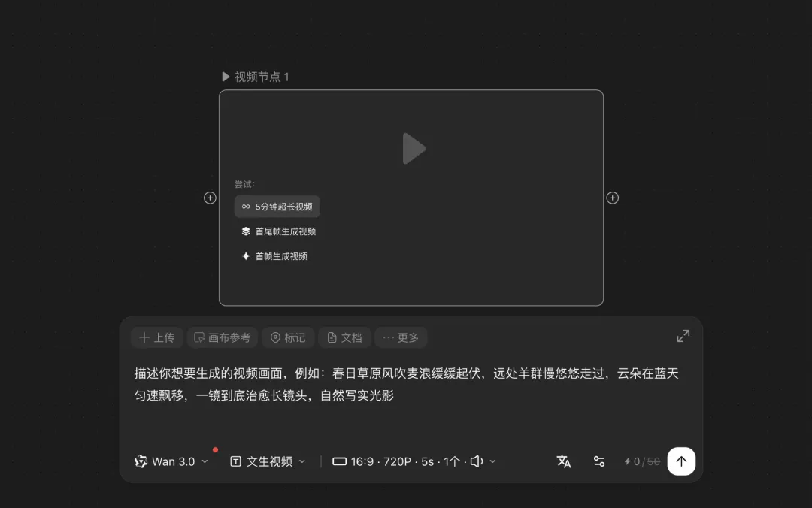Click the send arrow button to generate

point(681,461)
